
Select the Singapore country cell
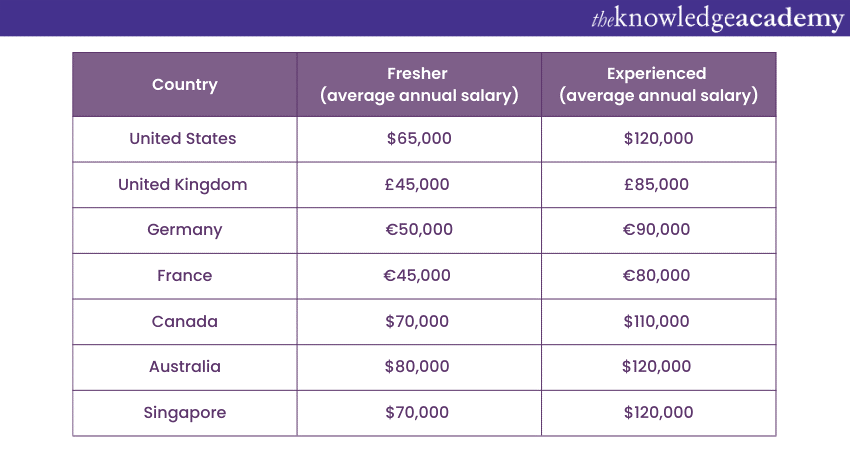point(184,413)
